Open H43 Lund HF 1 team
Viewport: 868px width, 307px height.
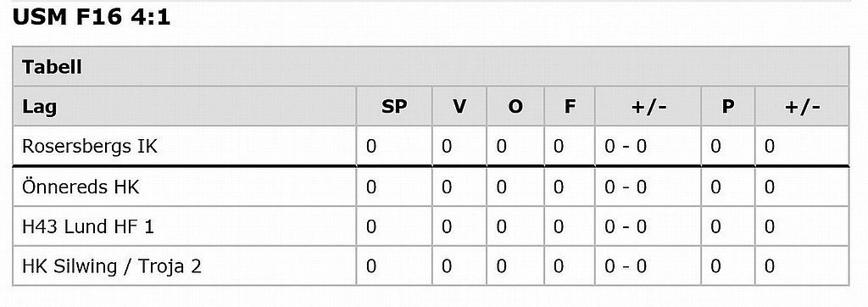click(x=88, y=226)
